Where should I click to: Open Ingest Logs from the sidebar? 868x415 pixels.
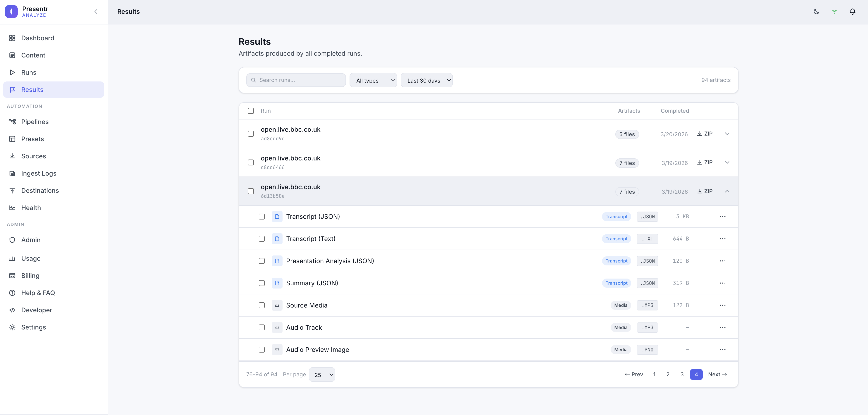pyautogui.click(x=38, y=173)
